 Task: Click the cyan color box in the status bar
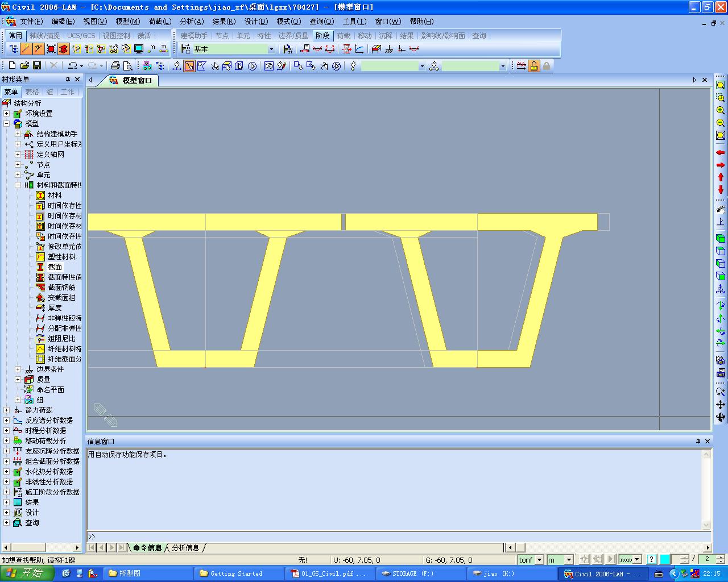point(665,560)
